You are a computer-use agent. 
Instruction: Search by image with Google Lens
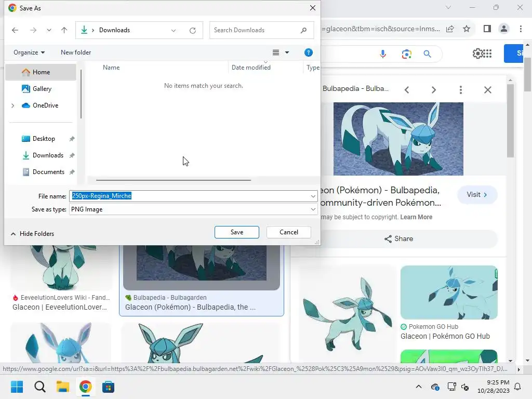point(406,54)
